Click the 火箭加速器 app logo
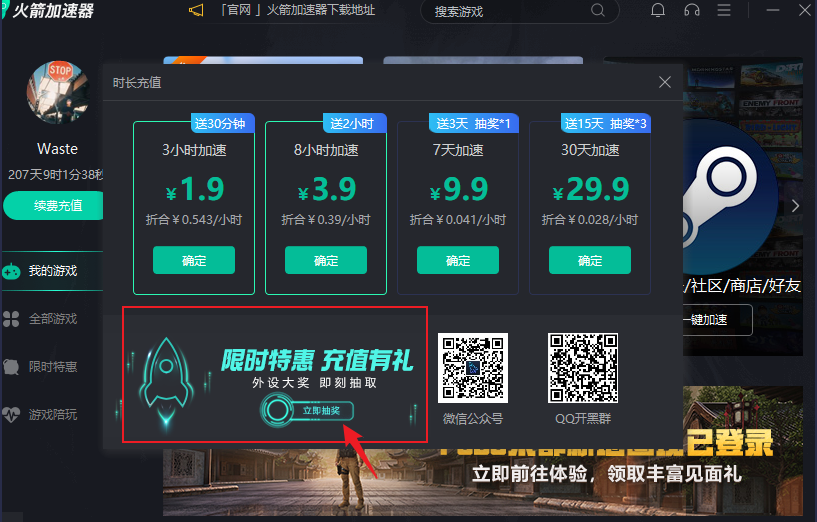Viewport: 817px width, 522px height. pos(48,9)
